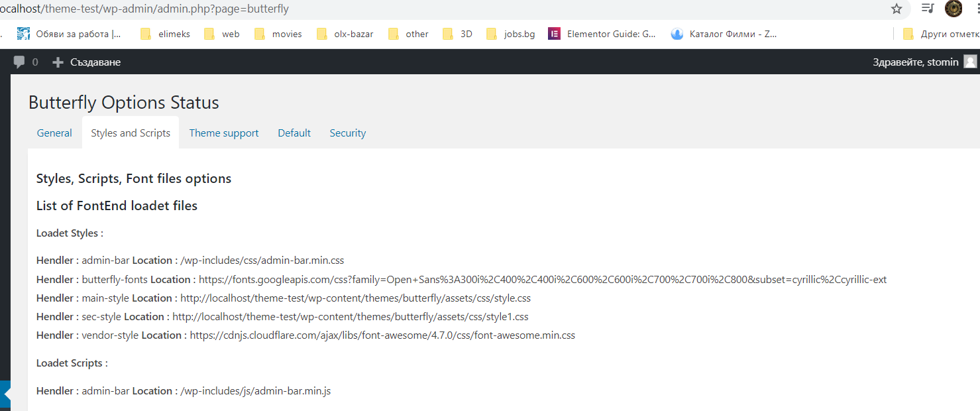Viewport: 980px width, 411px height.
Task: Open the Обяви за работа bookmark
Action: click(69, 34)
